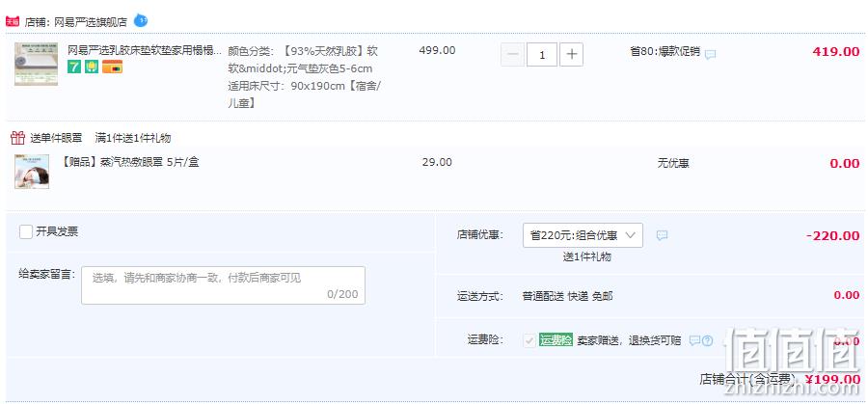Open 网易严选旗舰店 store link
The width and height of the screenshot is (868, 404).
91,23
